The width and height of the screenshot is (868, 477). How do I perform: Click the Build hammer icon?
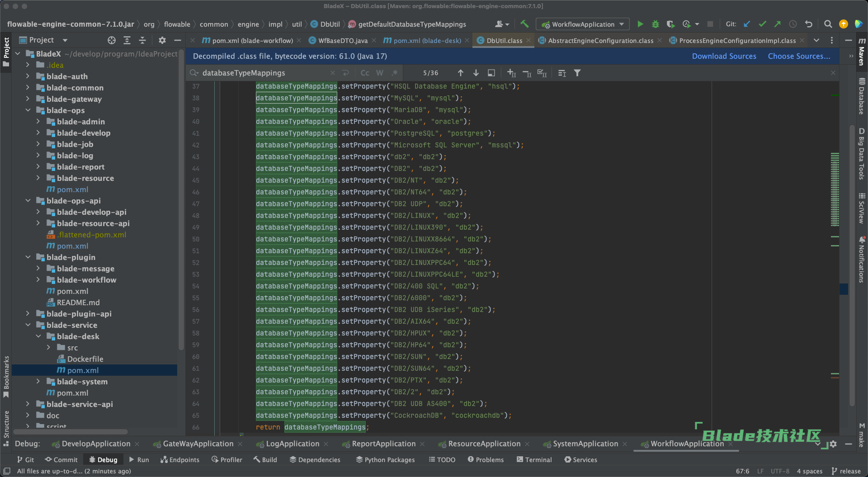pyautogui.click(x=524, y=24)
